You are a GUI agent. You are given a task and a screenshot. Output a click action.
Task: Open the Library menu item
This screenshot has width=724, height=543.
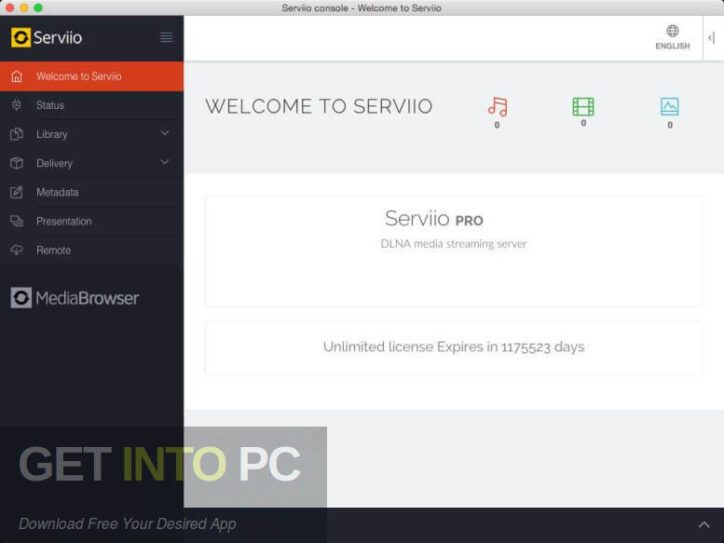click(92, 134)
